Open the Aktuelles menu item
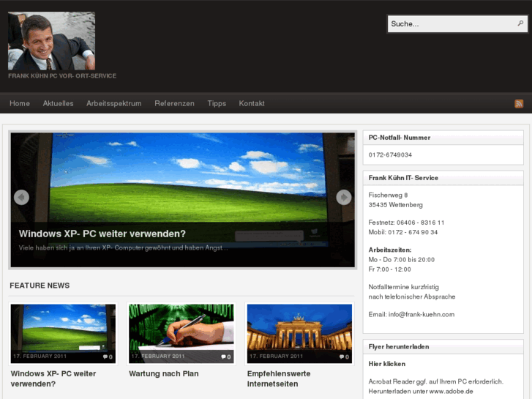The height and width of the screenshot is (399, 532). [58, 103]
